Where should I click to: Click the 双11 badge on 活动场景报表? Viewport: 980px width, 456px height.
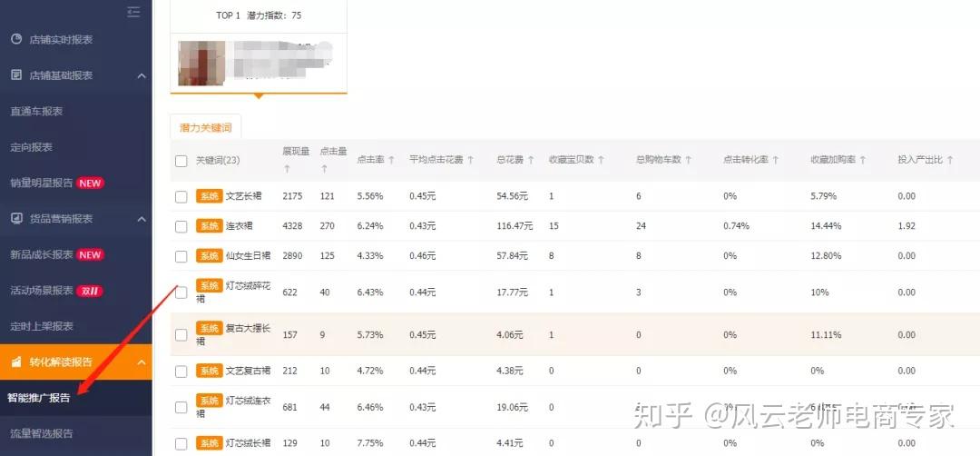(89, 291)
